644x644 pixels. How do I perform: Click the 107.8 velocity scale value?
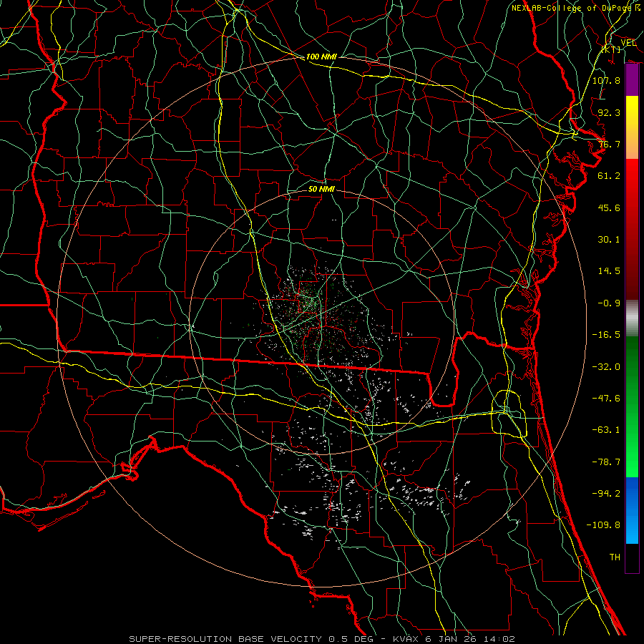pyautogui.click(x=606, y=80)
